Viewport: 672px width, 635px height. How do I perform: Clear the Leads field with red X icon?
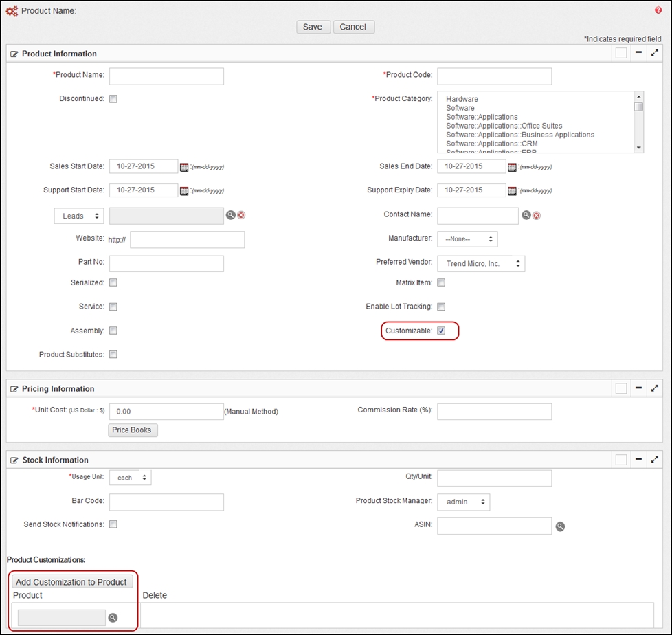tap(241, 215)
